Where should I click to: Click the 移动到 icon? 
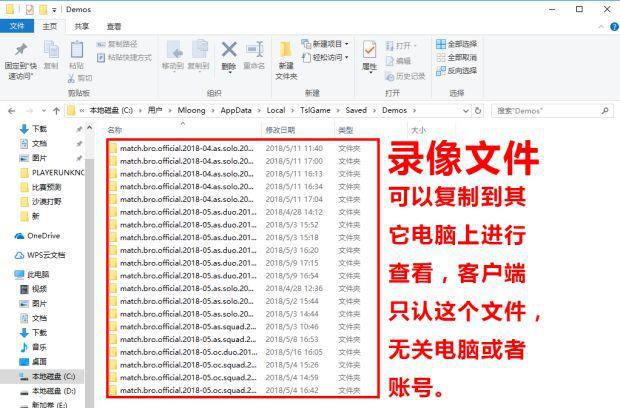[x=173, y=55]
